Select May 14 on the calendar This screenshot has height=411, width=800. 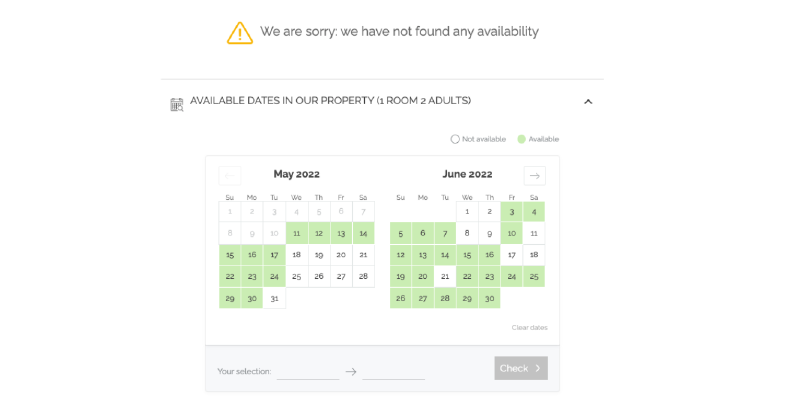tap(363, 233)
